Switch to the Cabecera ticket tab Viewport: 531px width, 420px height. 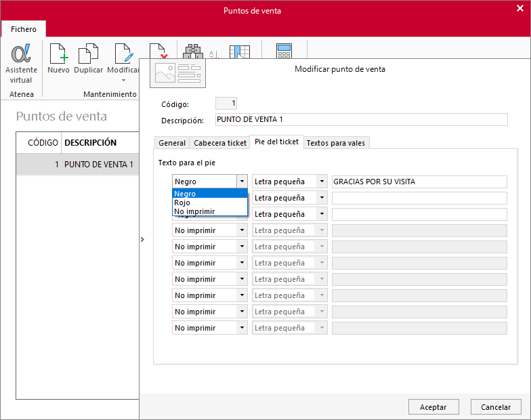pyautogui.click(x=219, y=143)
